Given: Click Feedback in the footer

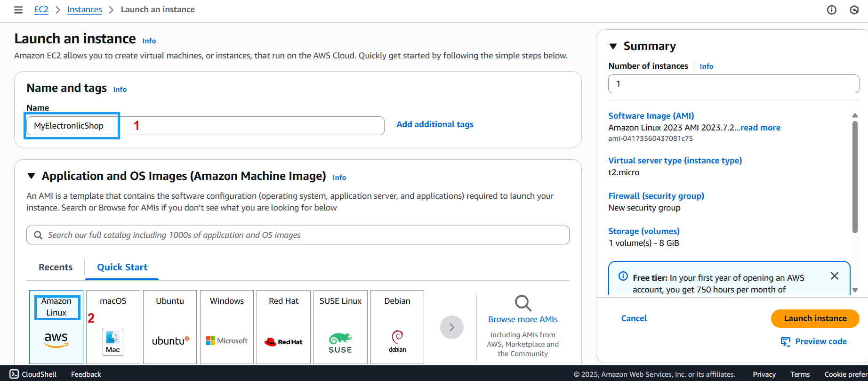Looking at the screenshot, I should (86, 374).
